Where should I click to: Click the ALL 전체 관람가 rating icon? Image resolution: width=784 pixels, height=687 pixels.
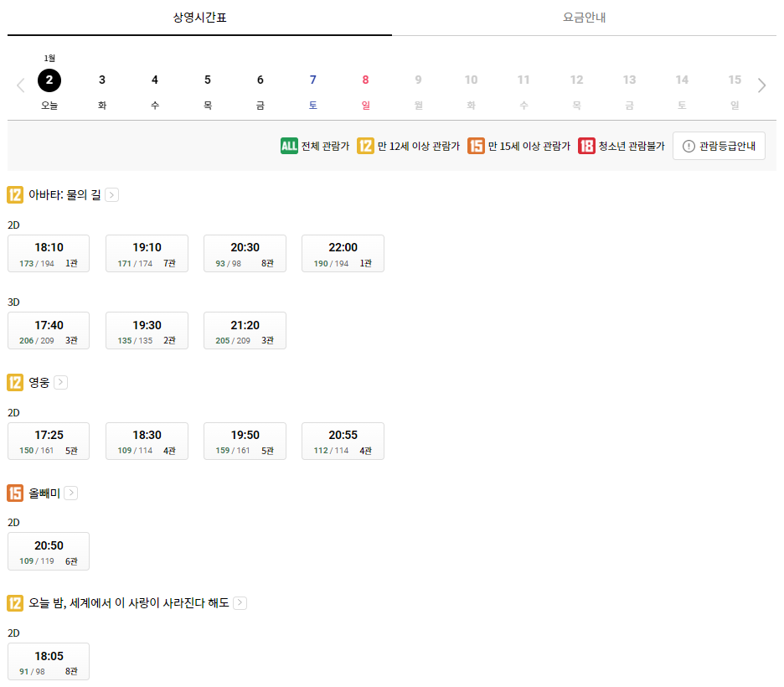point(289,145)
